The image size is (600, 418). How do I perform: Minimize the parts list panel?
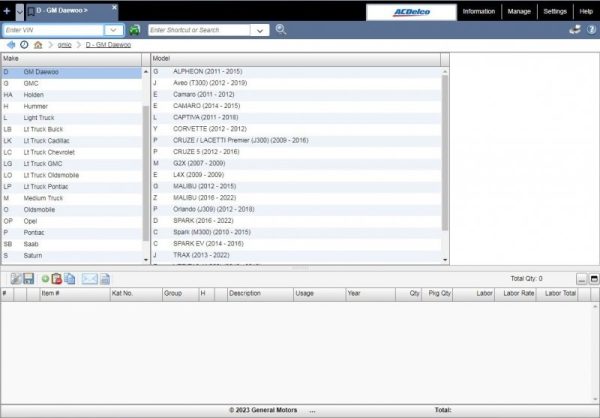pos(581,279)
